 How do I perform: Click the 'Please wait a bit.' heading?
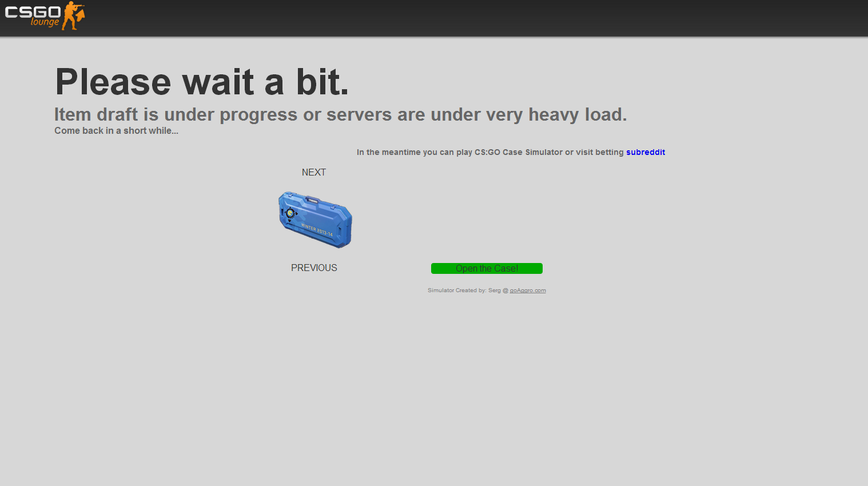pos(202,82)
